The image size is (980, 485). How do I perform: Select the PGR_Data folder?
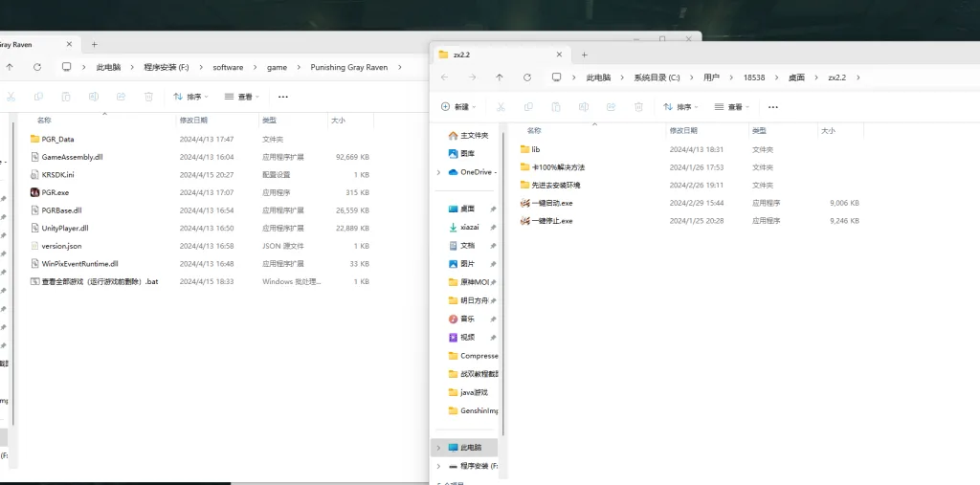[52, 139]
